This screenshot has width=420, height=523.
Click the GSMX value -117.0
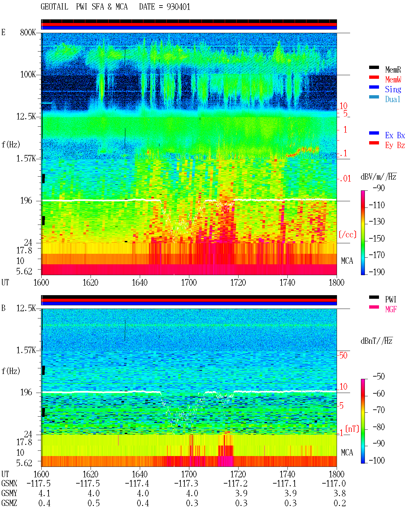click(334, 484)
